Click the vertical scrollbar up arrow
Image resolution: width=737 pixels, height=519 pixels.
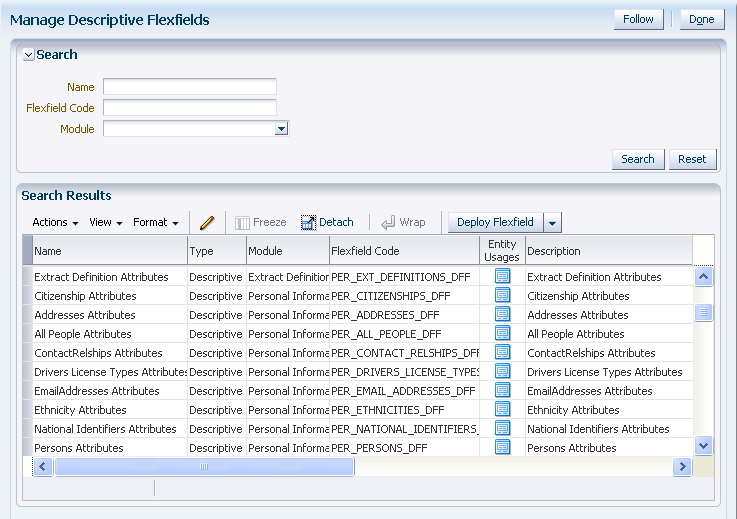click(x=703, y=276)
